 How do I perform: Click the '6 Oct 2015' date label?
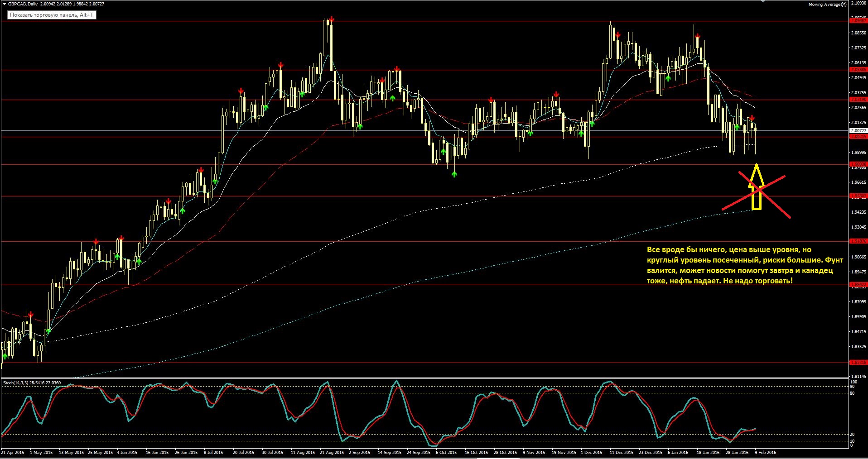click(446, 452)
